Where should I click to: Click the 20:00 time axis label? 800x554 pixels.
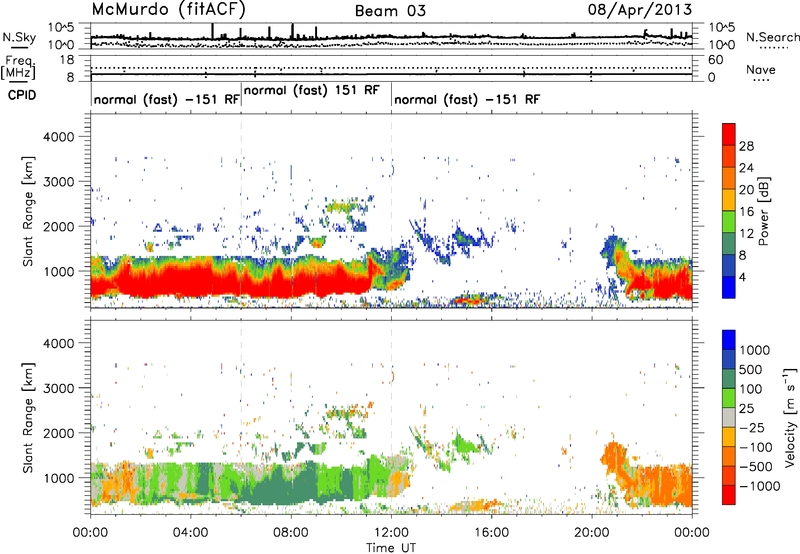pyautogui.click(x=592, y=532)
